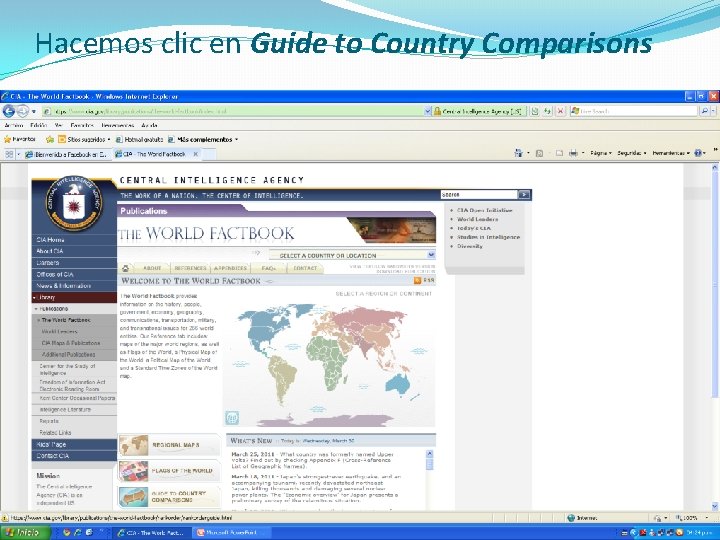Click the CIA seal logo

73,203
